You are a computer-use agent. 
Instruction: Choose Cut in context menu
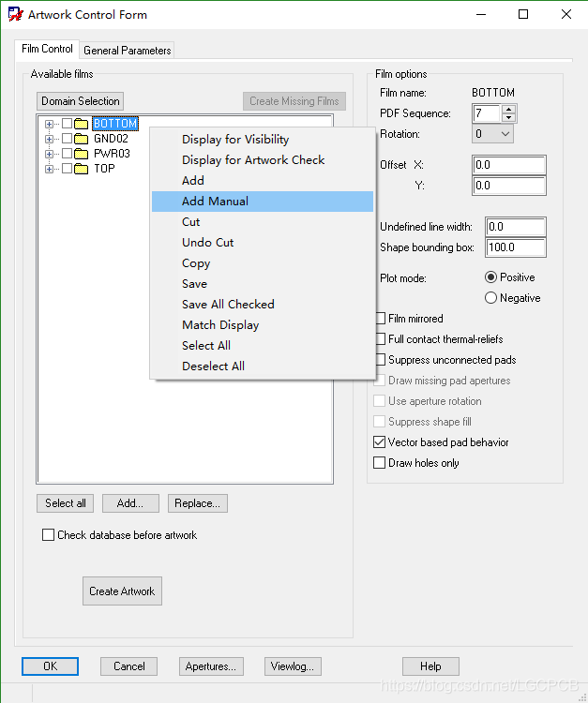click(x=263, y=222)
